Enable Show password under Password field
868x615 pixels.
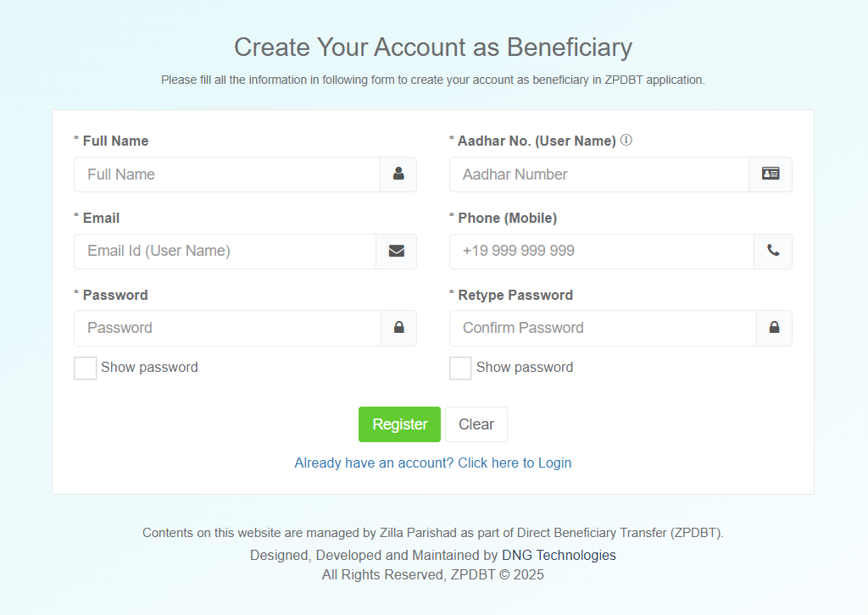click(86, 368)
